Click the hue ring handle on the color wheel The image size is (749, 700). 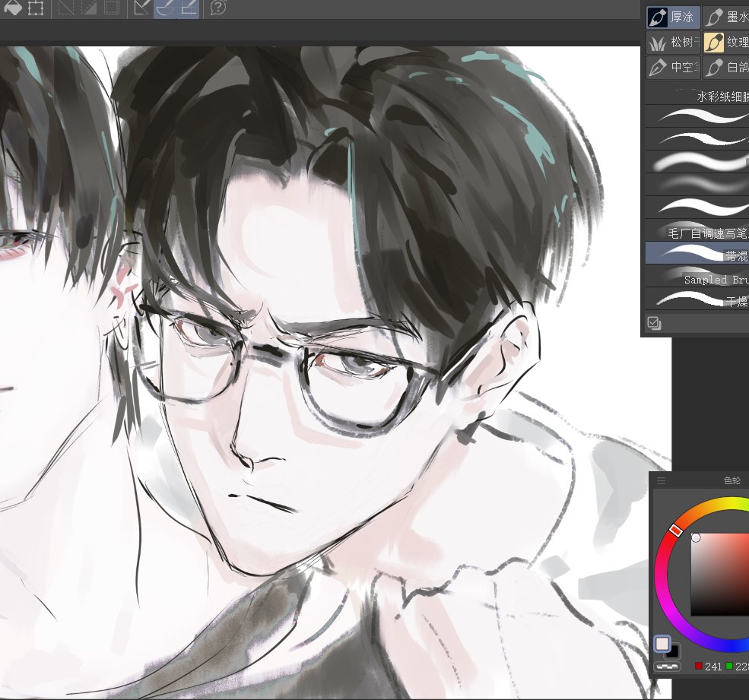click(675, 530)
